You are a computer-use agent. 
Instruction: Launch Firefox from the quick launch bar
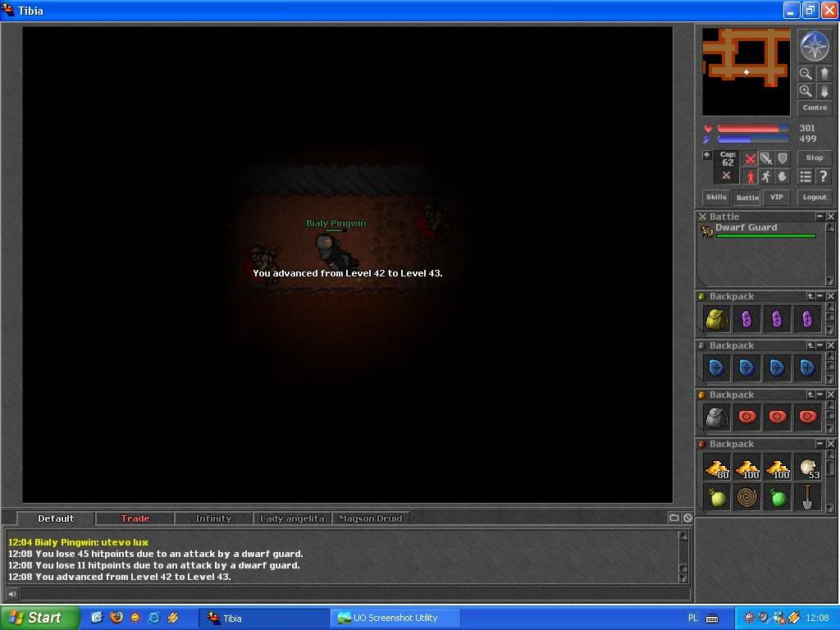coord(116,617)
